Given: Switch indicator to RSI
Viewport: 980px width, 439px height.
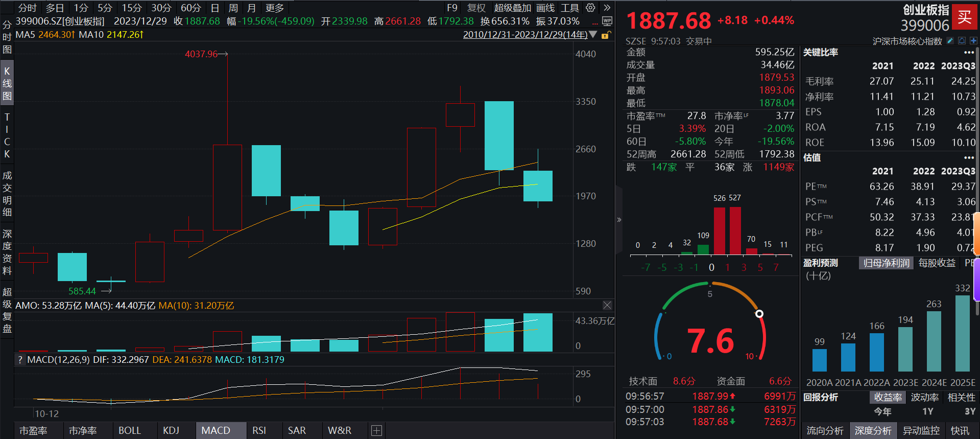Looking at the screenshot, I should click(259, 431).
